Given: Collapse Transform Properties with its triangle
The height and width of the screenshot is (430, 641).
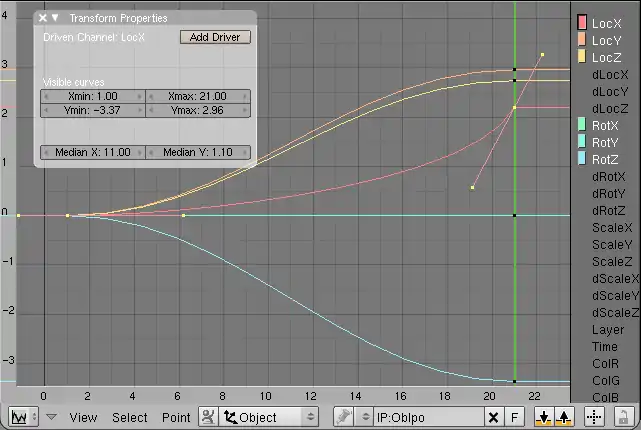Looking at the screenshot, I should pyautogui.click(x=55, y=18).
